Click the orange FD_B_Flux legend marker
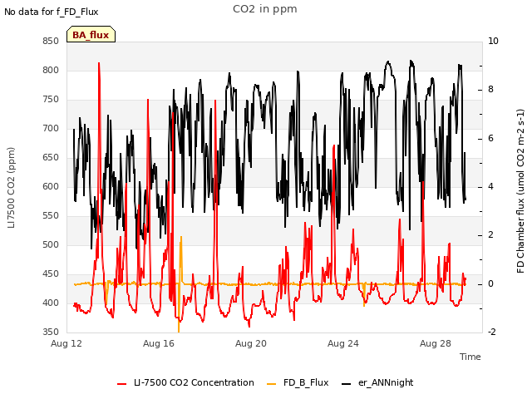Image resolution: width=532 pixels, height=399 pixels. [x=272, y=384]
